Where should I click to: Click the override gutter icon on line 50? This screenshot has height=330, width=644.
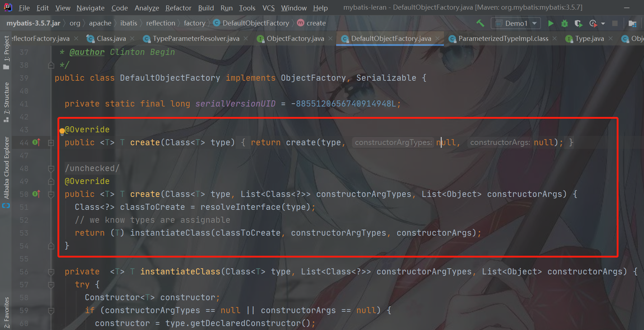tap(36, 194)
